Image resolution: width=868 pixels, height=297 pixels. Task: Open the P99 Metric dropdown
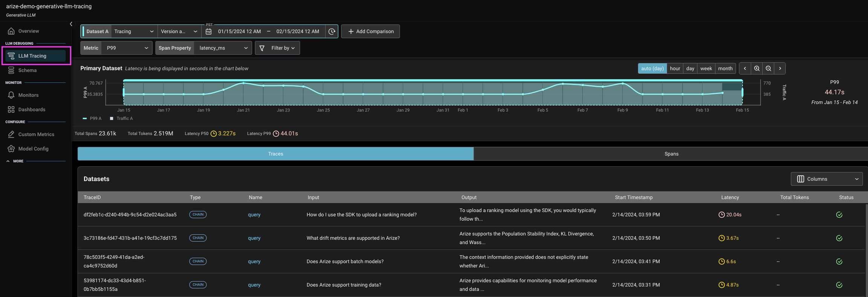(x=127, y=48)
